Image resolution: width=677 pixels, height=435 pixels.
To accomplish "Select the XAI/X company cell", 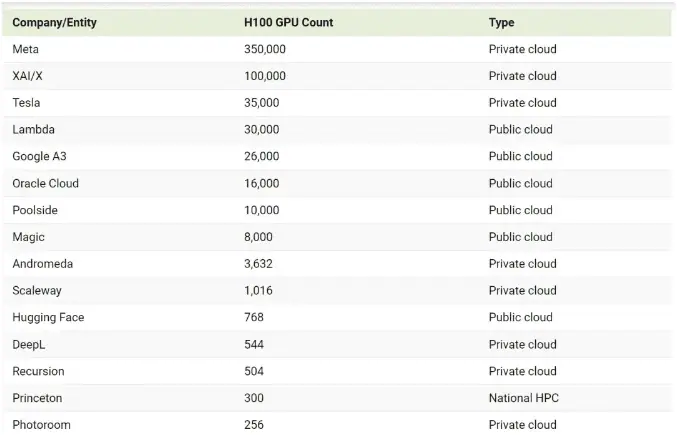I will coord(27,76).
